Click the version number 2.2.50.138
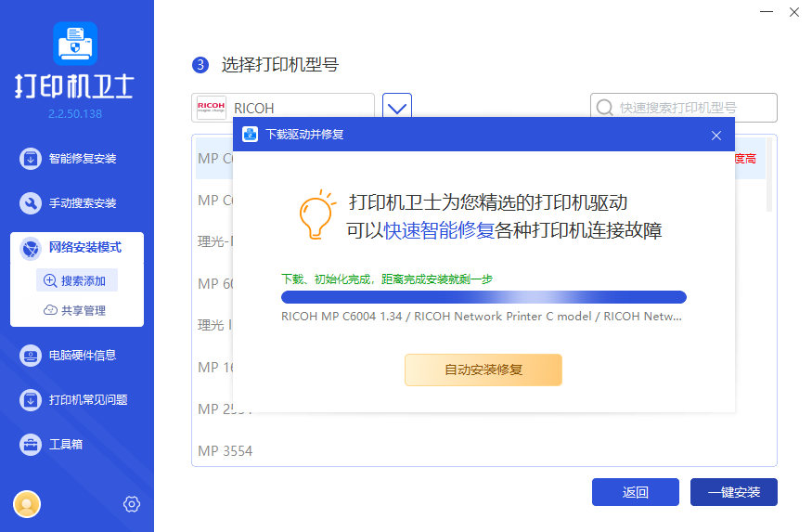The width and height of the screenshot is (812, 532). click(x=75, y=114)
